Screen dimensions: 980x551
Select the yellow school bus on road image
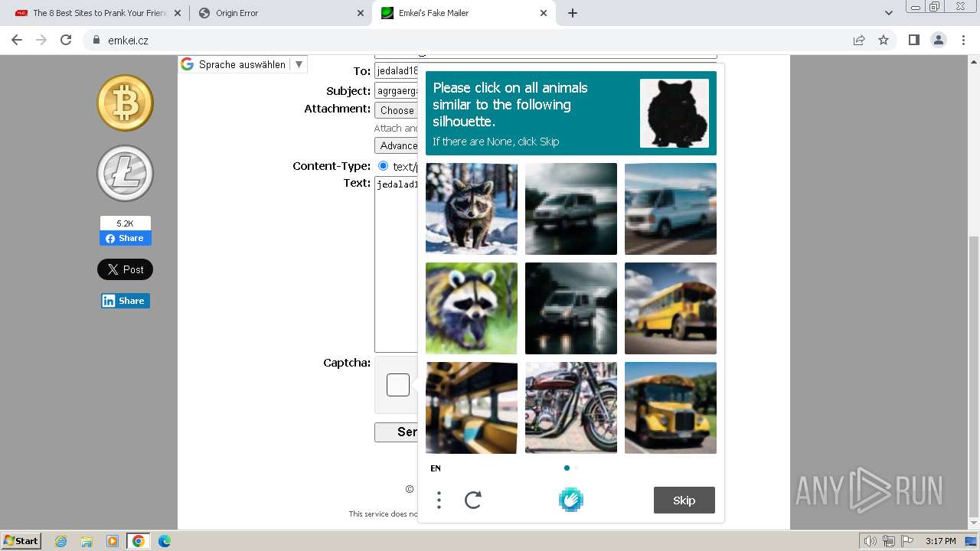click(671, 308)
